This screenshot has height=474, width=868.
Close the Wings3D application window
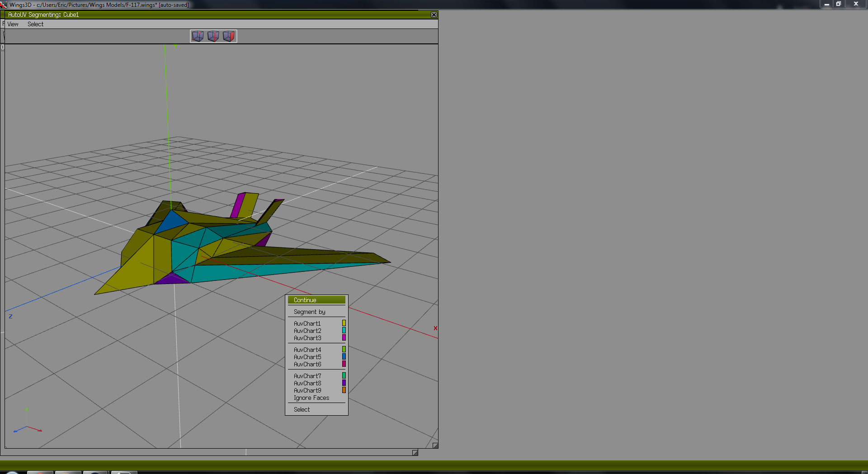point(856,4)
